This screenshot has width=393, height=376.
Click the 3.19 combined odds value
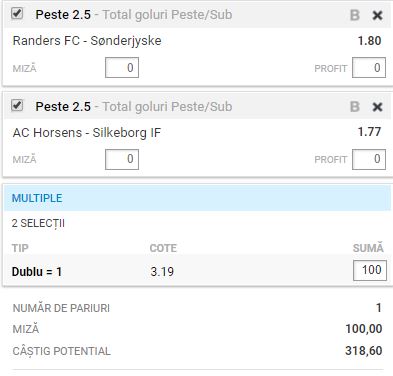coord(162,272)
